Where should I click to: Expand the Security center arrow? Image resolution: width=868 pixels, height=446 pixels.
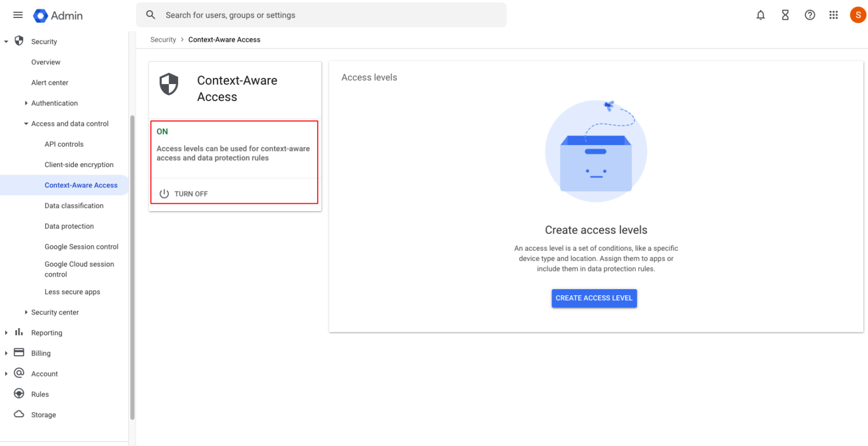click(26, 312)
